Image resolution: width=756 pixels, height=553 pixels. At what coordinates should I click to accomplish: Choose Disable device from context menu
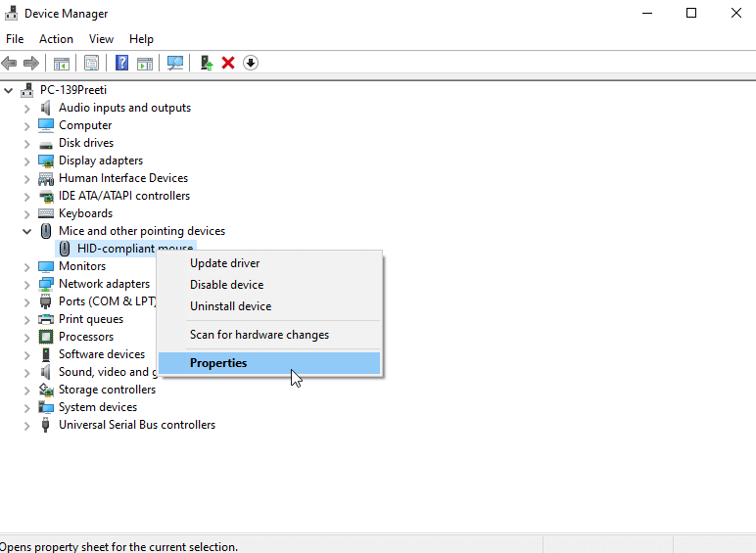pyautogui.click(x=269, y=285)
